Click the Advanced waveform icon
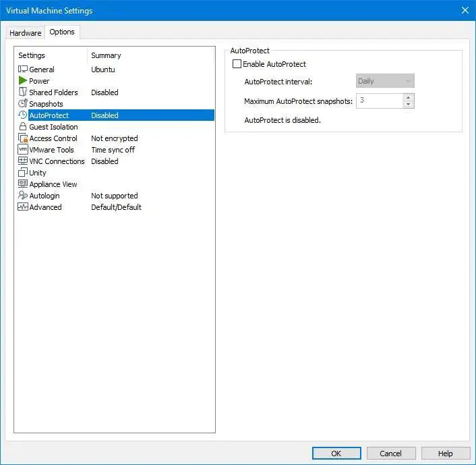 coord(23,207)
